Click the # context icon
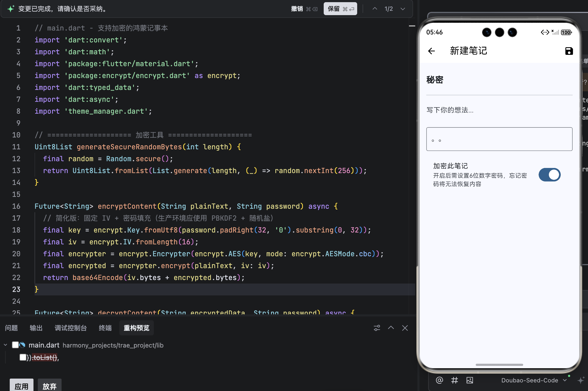 tap(455, 380)
